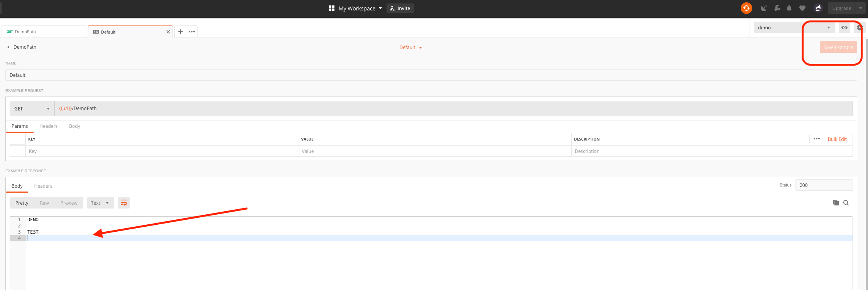868x290 pixels.
Task: Open the satellite dish interceptor icon
Action: (x=763, y=8)
